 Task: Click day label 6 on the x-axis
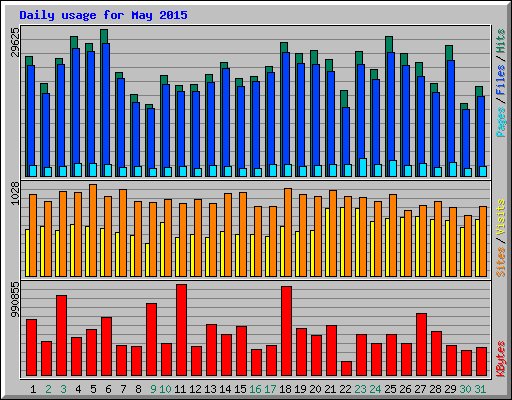(108, 389)
